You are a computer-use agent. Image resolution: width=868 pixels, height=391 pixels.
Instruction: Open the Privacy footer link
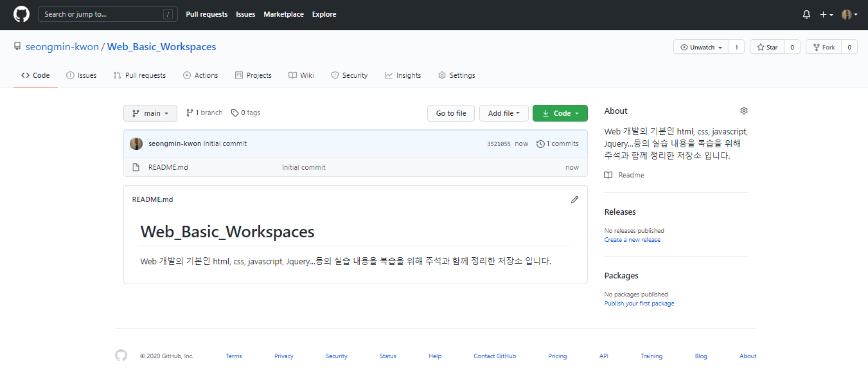pyautogui.click(x=284, y=356)
